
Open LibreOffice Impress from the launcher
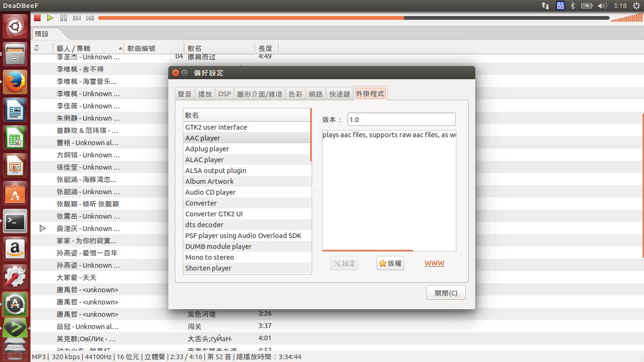pos(16,165)
